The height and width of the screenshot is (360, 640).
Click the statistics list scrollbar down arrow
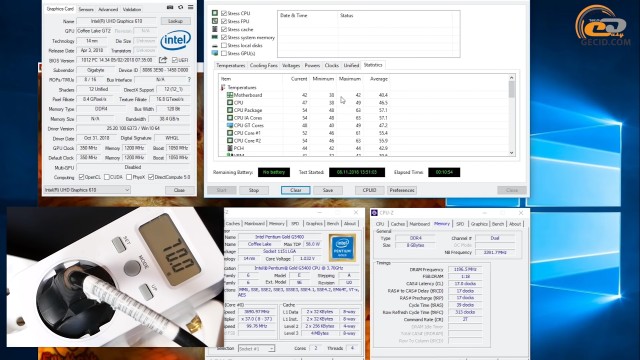(x=511, y=153)
